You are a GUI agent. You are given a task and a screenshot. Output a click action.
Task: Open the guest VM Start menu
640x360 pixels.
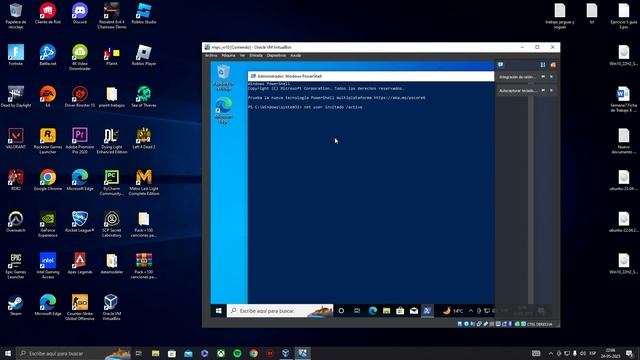click(218, 311)
